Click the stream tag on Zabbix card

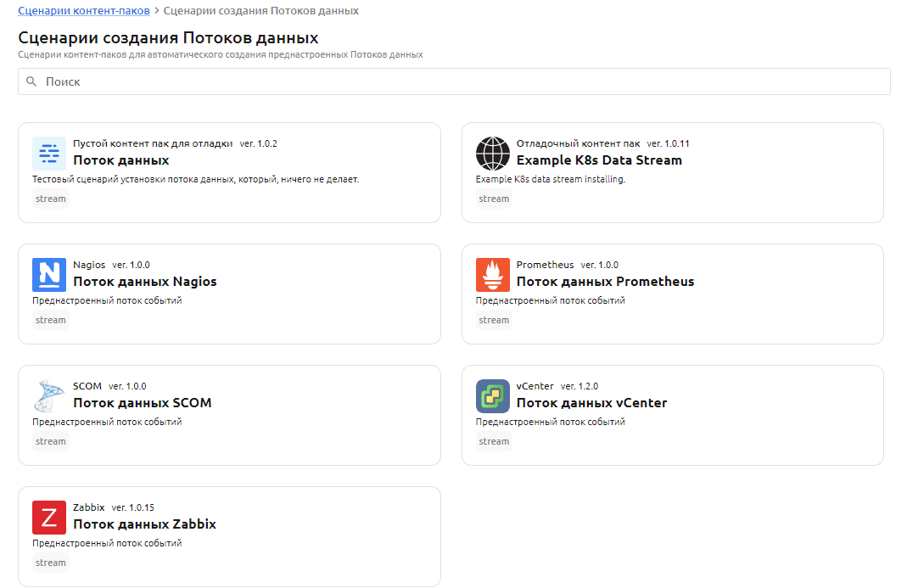51,563
